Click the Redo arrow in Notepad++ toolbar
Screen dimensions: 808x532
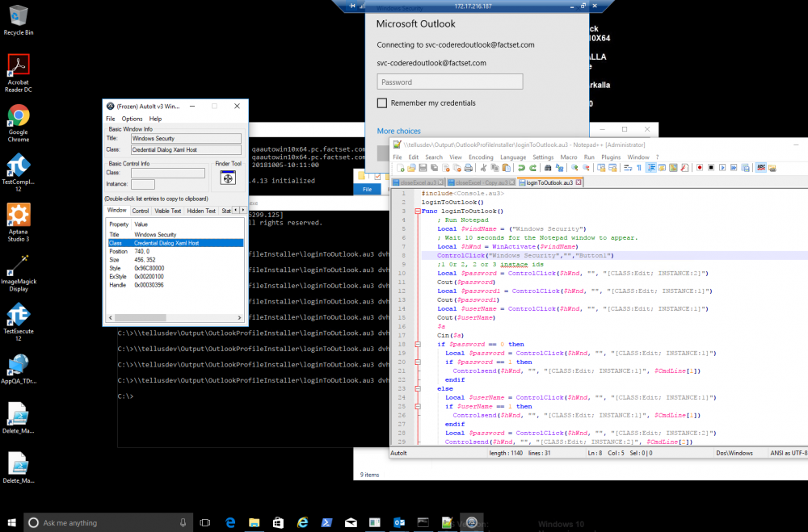coord(532,168)
